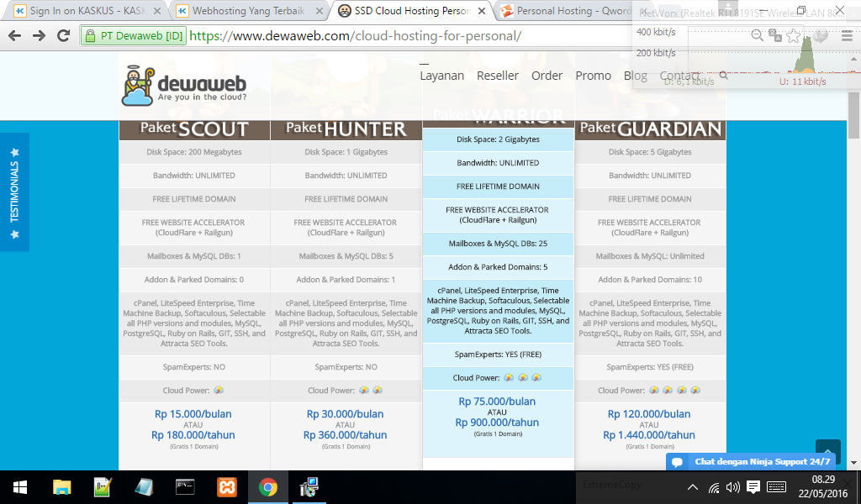This screenshot has height=504, width=861.
Task: Close the Sign In on KASKUS tab
Action: pos(157,11)
